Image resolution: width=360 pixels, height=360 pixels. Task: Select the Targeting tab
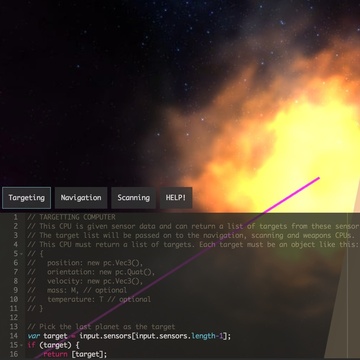26,198
